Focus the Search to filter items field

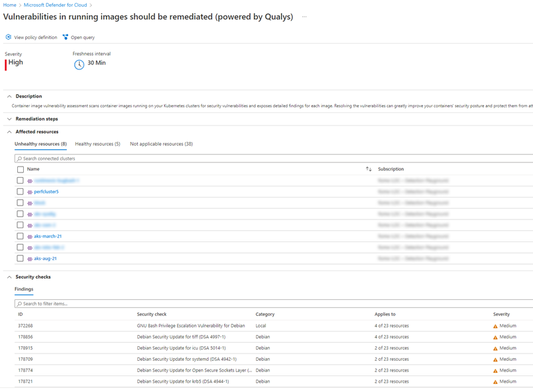(274, 304)
